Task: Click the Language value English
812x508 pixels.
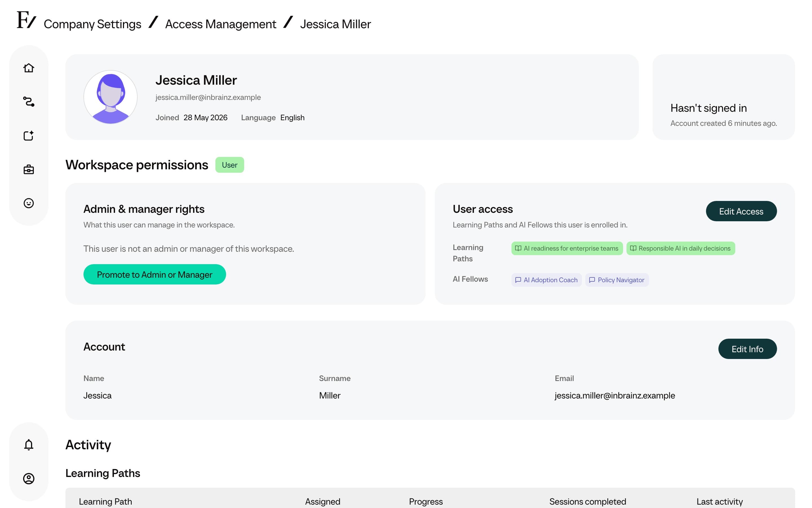Action: click(292, 118)
